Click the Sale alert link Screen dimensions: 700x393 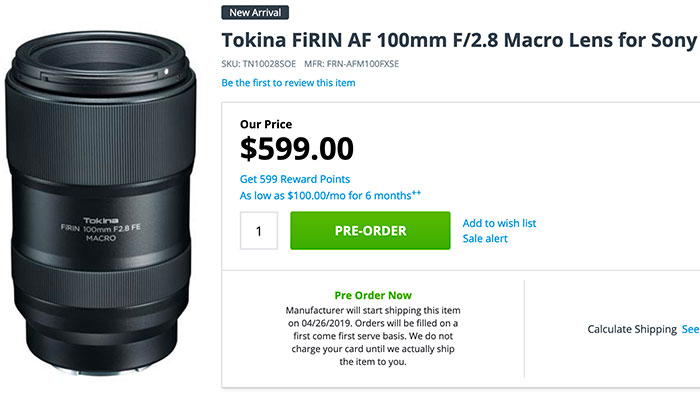click(485, 238)
